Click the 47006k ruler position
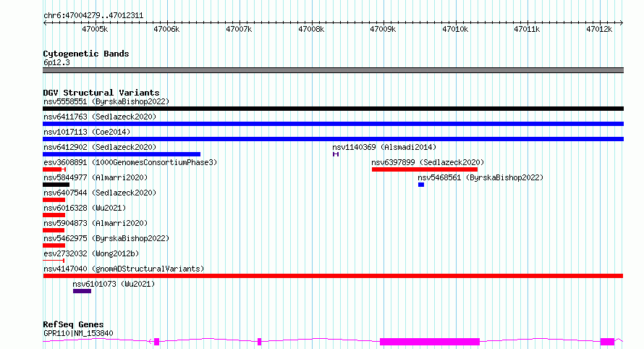644x349 pixels. [166, 29]
